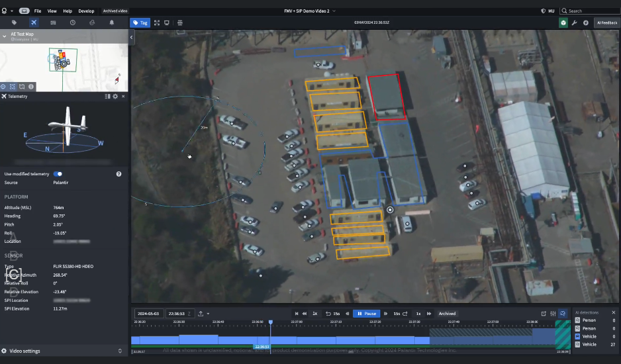Open the timeline filter sliders icon
The height and width of the screenshot is (364, 621).
pos(553,314)
